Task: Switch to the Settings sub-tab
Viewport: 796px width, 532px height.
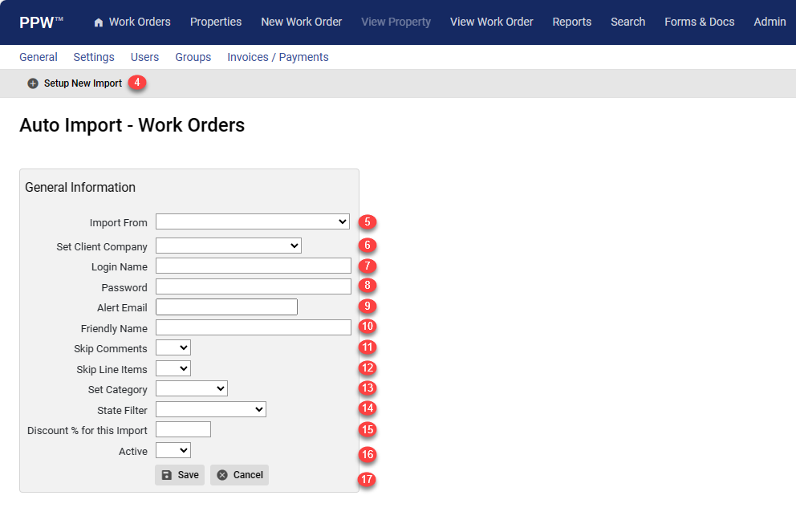Action: coord(94,57)
